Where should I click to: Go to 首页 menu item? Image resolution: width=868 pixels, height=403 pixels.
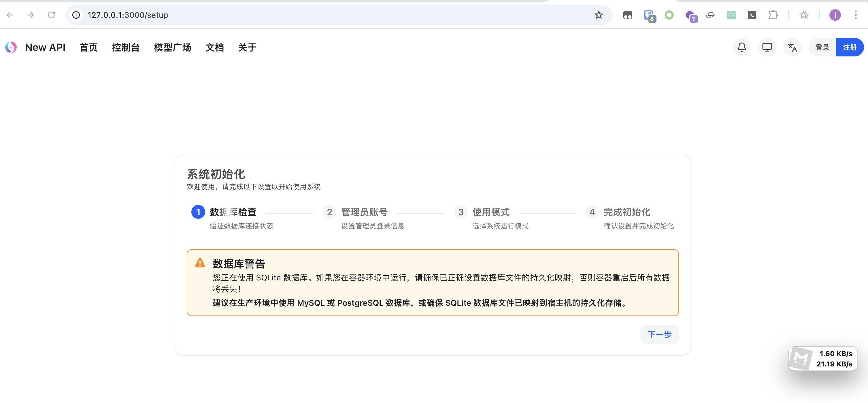click(x=89, y=47)
